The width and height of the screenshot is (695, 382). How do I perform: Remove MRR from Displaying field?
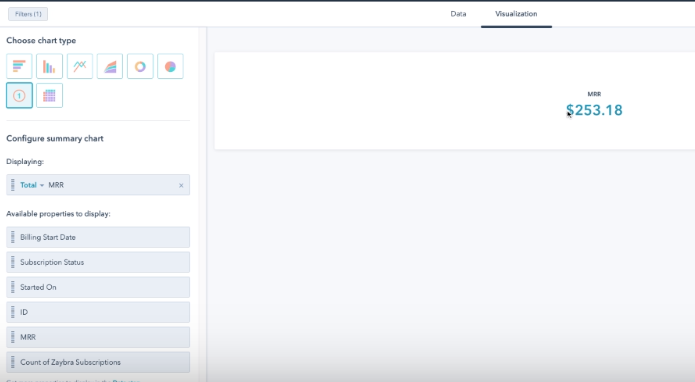pos(181,186)
